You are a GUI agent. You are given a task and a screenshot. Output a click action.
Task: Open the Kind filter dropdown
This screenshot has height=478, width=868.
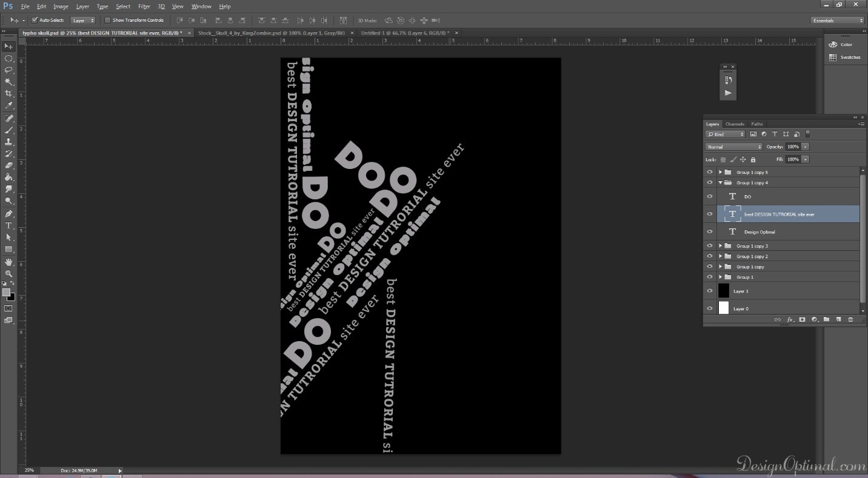[x=725, y=134]
